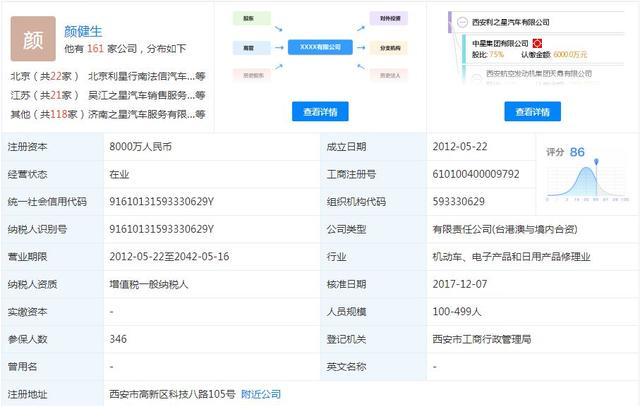Screen dimensions: 640x406
Task: Click the 成立日期 label cell
Action: pos(373,146)
